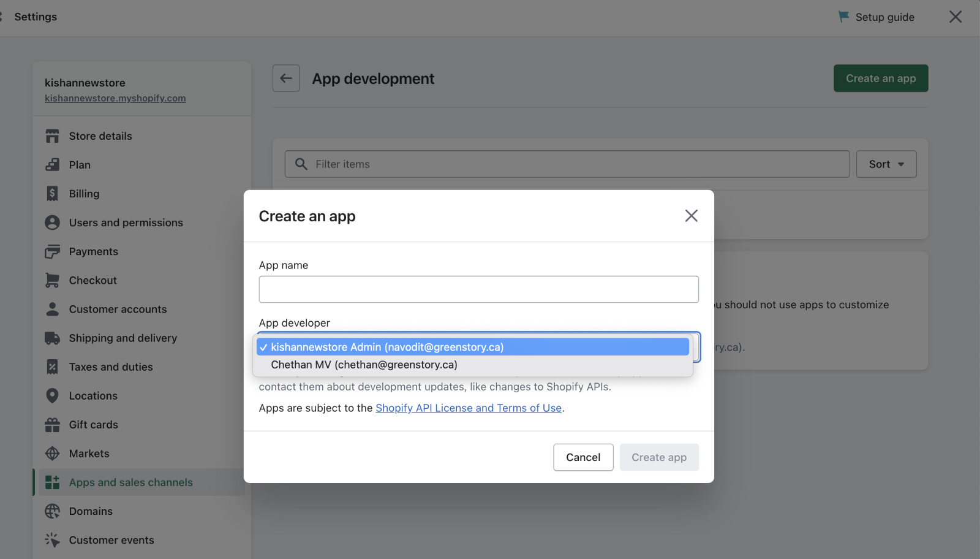Screen dimensions: 980x559
Task: Click the Cancel button in dialog
Action: coord(583,457)
